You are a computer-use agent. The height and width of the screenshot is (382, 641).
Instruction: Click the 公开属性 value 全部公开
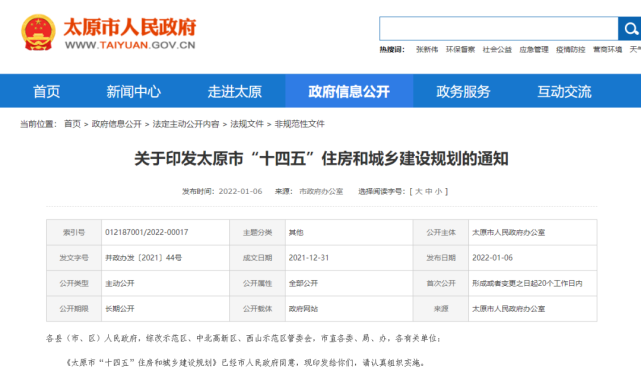[x=303, y=283]
